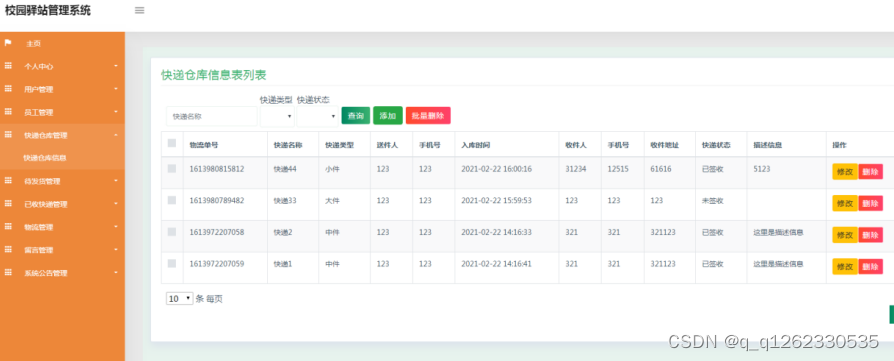The width and height of the screenshot is (894, 361).
Task: Open the 10 per page dropdown
Action: (x=180, y=299)
